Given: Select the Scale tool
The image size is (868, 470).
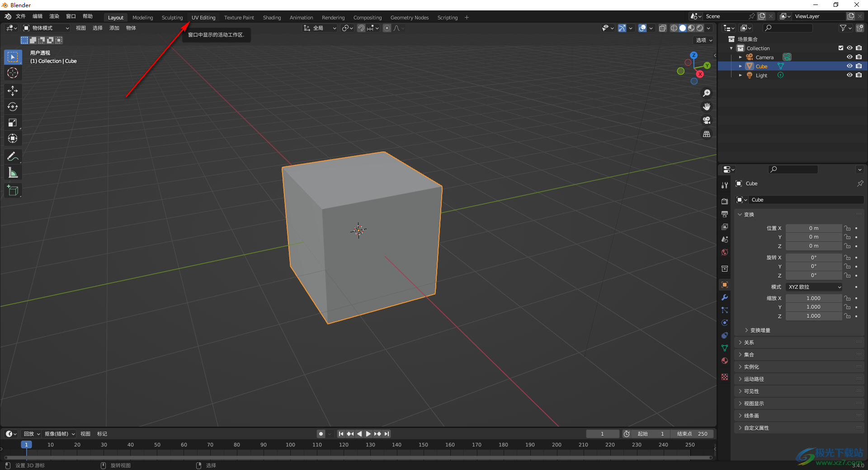Looking at the screenshot, I should click(x=13, y=122).
